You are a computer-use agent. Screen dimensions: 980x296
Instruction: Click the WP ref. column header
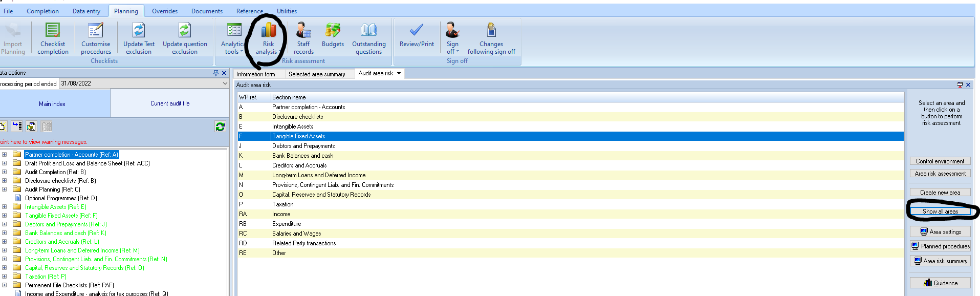[254, 97]
